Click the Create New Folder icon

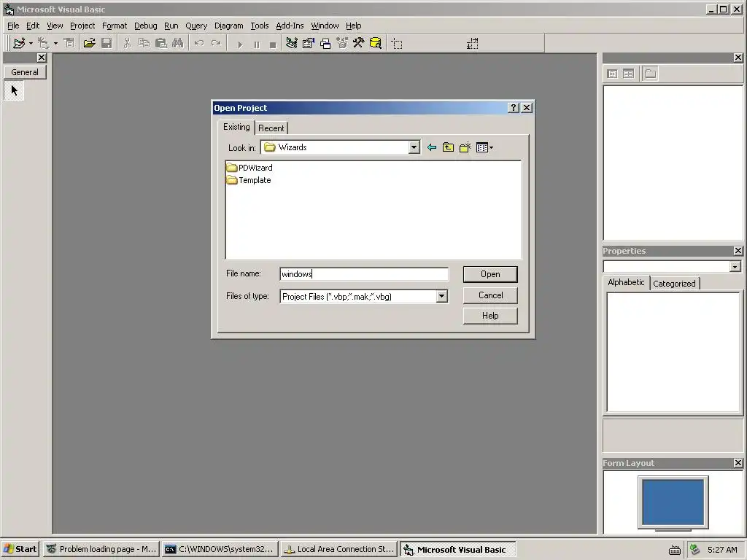pyautogui.click(x=465, y=147)
